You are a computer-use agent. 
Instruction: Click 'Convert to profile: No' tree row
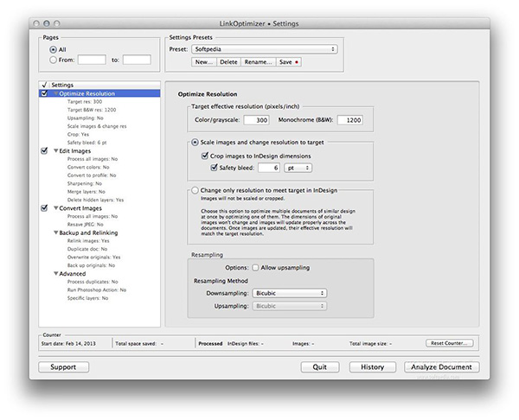pyautogui.click(x=92, y=175)
